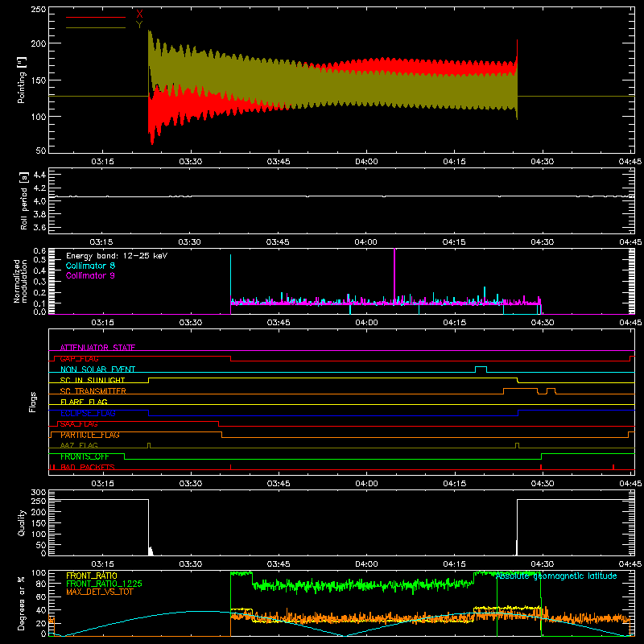Screen dimensions: 644x644
Task: Click the 0.6 tick on modulation axis
Action: (x=39, y=250)
